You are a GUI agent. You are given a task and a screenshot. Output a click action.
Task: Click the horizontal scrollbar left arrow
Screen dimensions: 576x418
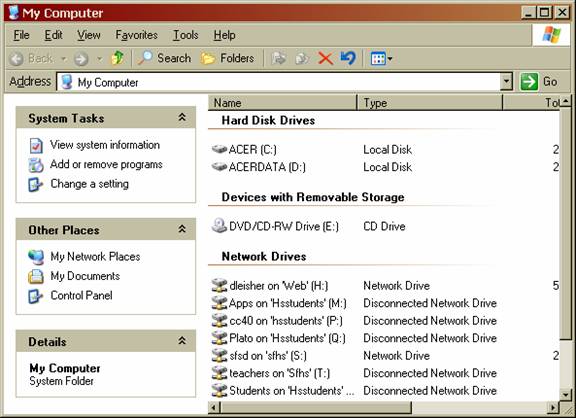tap(215, 407)
